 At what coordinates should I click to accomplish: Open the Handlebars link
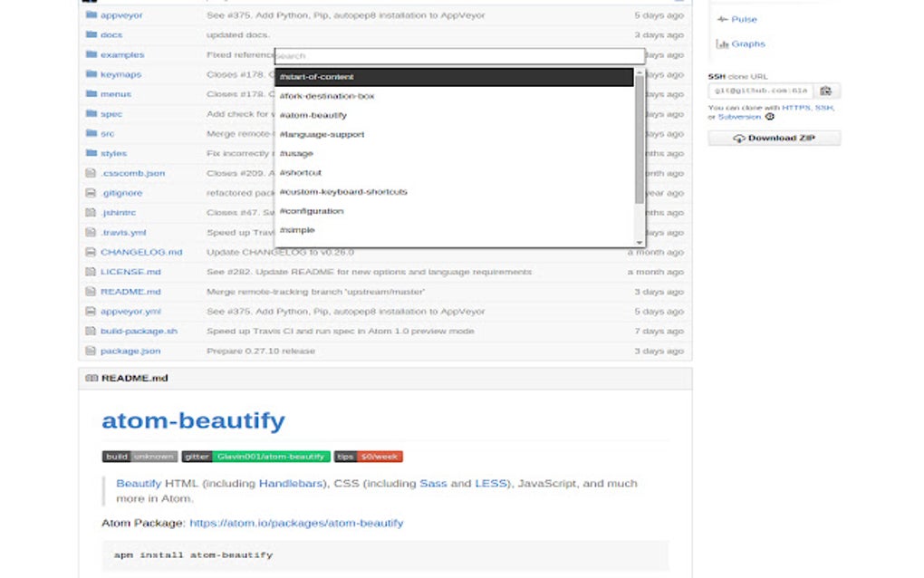coord(291,483)
